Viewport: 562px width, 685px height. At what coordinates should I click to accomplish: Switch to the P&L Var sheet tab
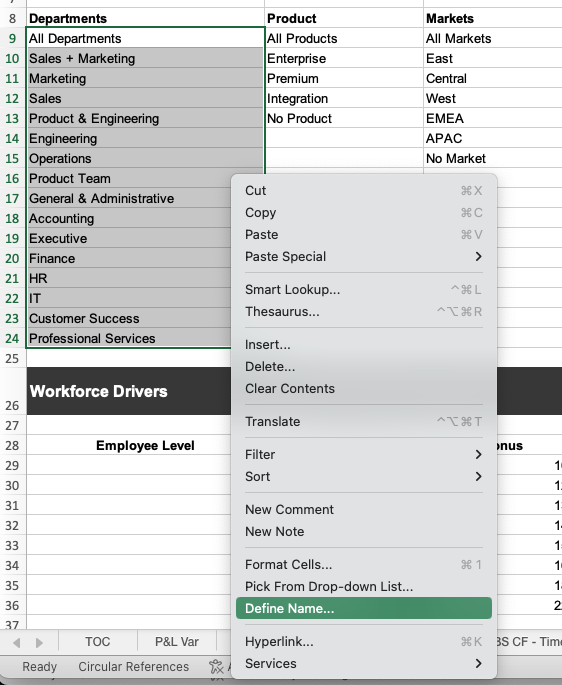pyautogui.click(x=177, y=642)
